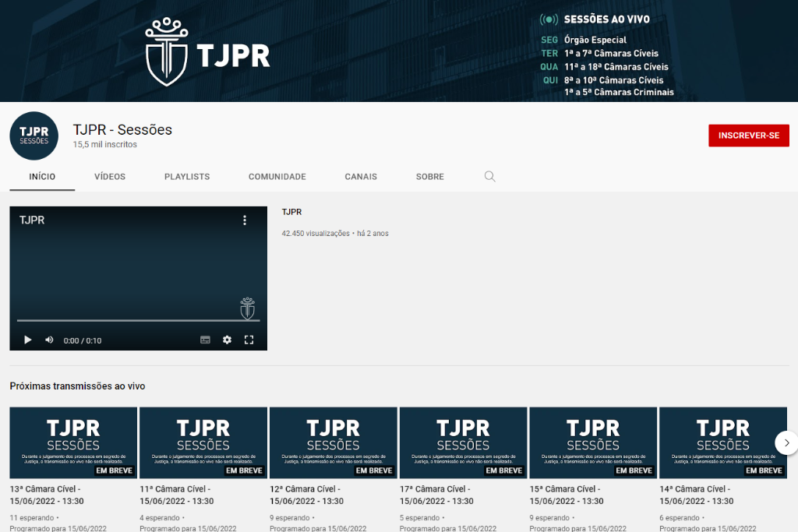Subscribe with the Inscrever-se button
The image size is (798, 532).
[749, 136]
